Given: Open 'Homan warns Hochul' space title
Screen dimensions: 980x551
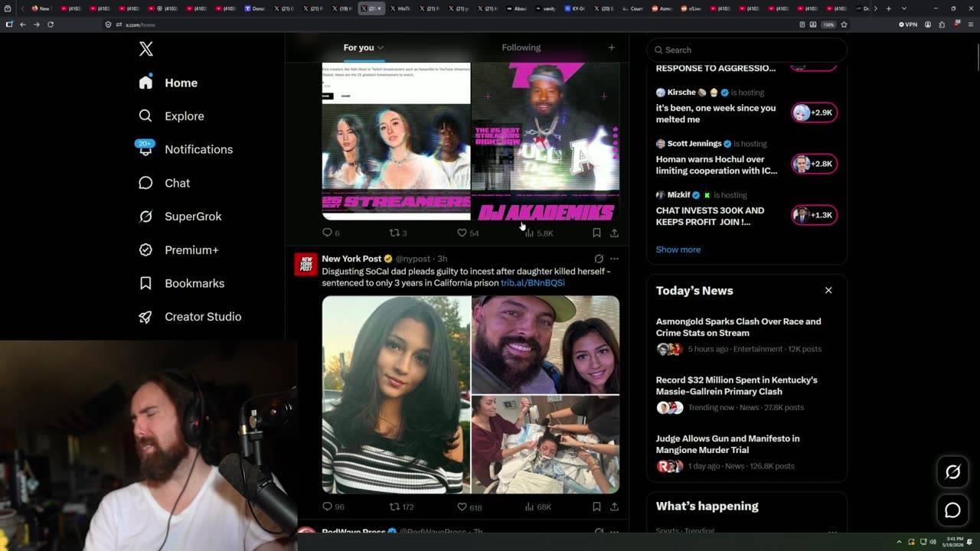Looking at the screenshot, I should click(717, 165).
